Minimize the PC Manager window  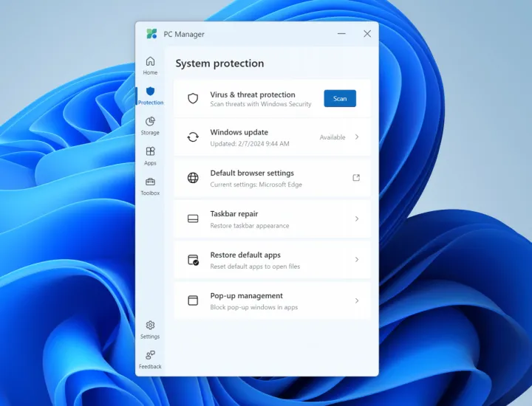click(341, 34)
